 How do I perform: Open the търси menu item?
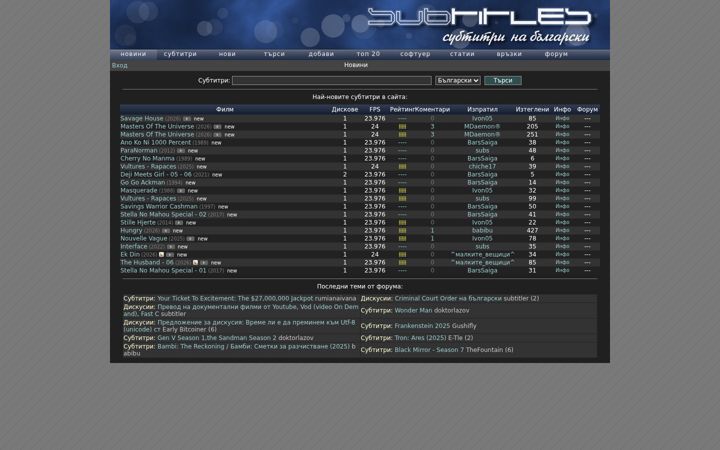pyautogui.click(x=274, y=54)
